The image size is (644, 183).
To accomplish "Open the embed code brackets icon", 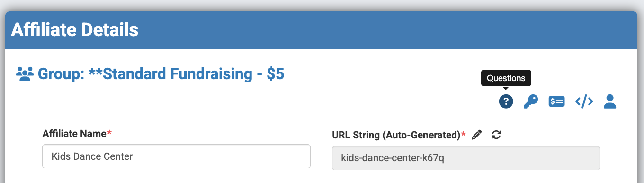I will click(584, 101).
